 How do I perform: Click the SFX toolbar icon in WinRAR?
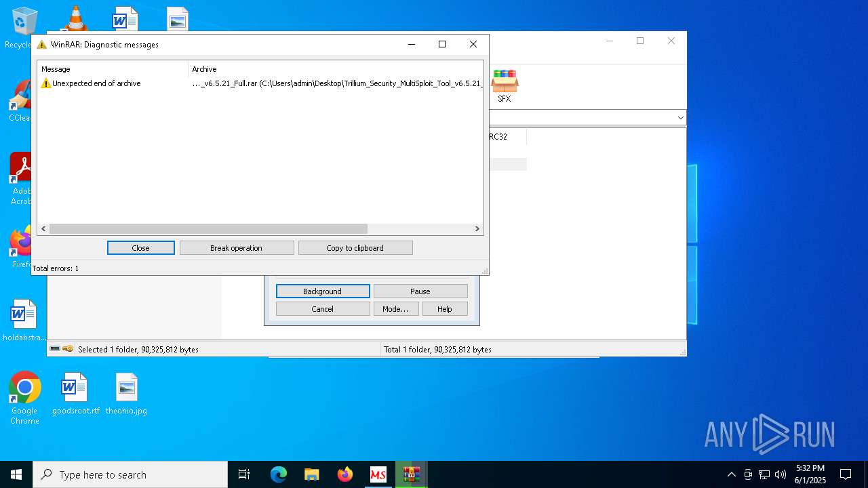[x=505, y=86]
